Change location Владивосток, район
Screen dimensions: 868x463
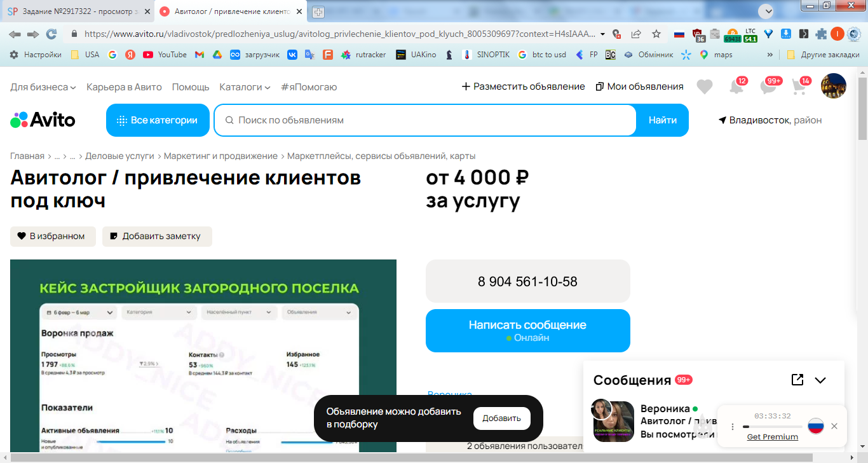(770, 120)
